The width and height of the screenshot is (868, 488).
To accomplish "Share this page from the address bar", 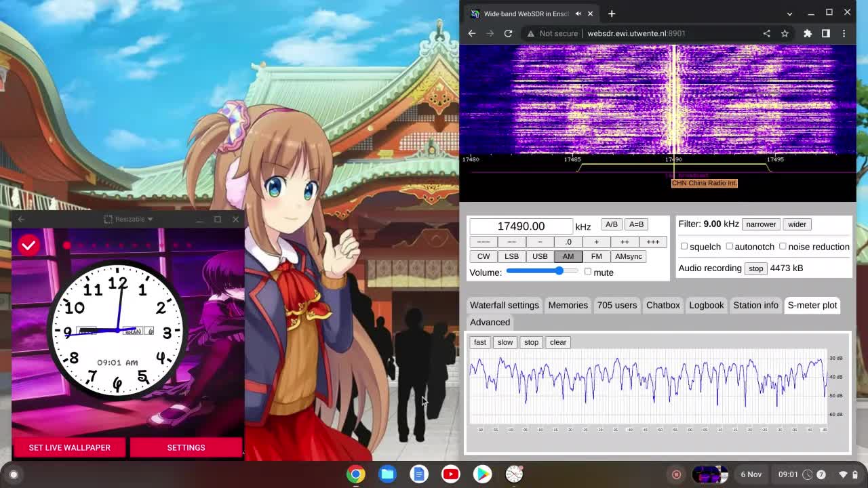I will 766,33.
